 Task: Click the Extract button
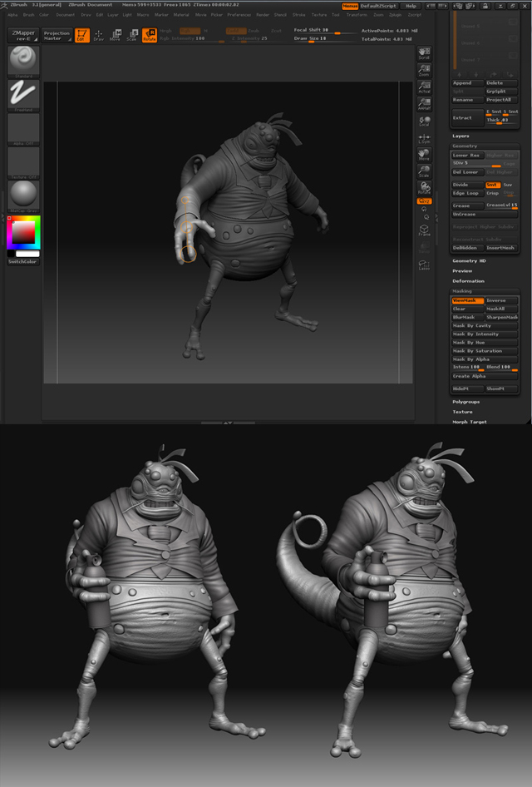click(467, 118)
